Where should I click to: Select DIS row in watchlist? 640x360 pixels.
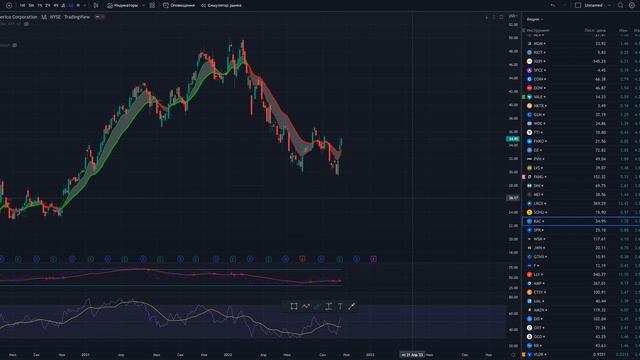581,319
